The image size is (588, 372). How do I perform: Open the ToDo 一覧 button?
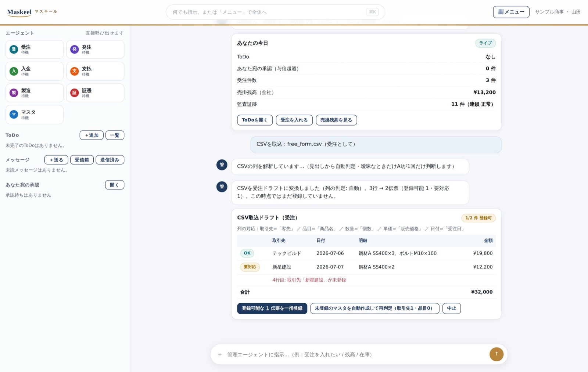115,135
